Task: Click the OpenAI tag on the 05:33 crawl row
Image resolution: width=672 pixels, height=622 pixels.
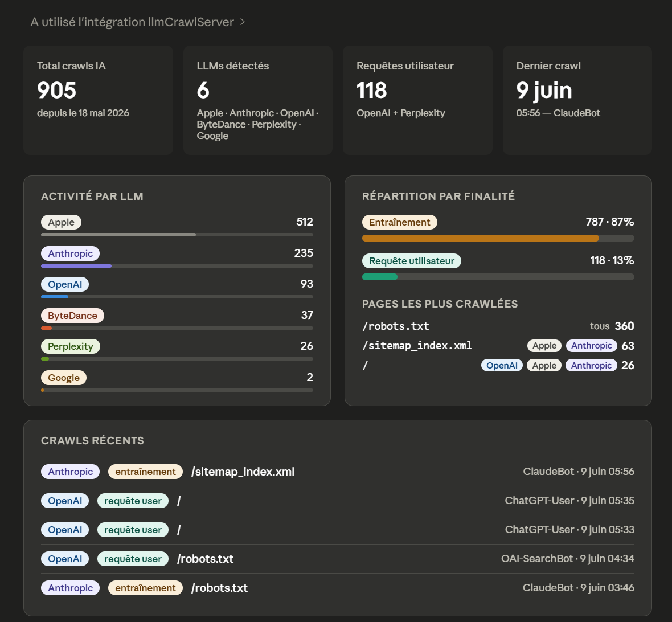Action: coord(65,530)
